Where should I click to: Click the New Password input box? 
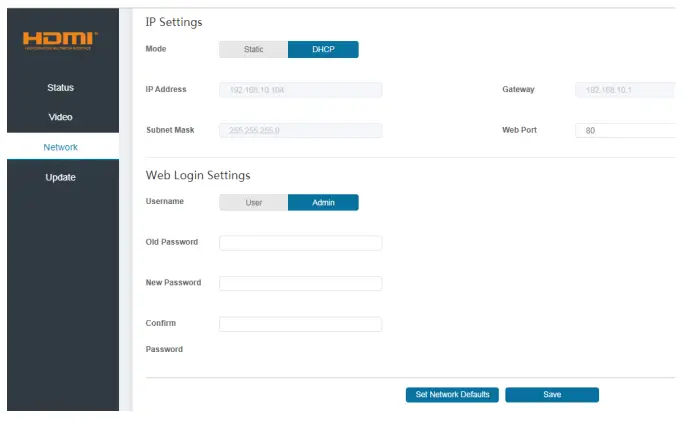[x=300, y=284]
